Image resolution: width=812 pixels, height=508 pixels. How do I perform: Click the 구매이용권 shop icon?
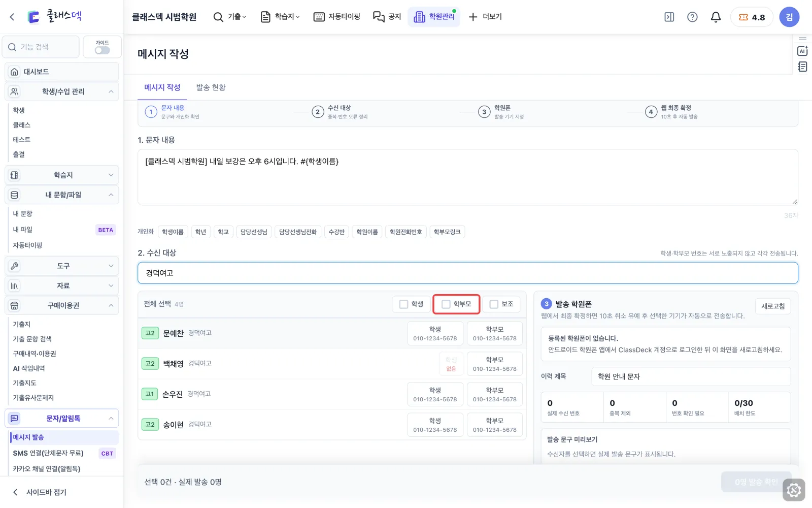(14, 305)
